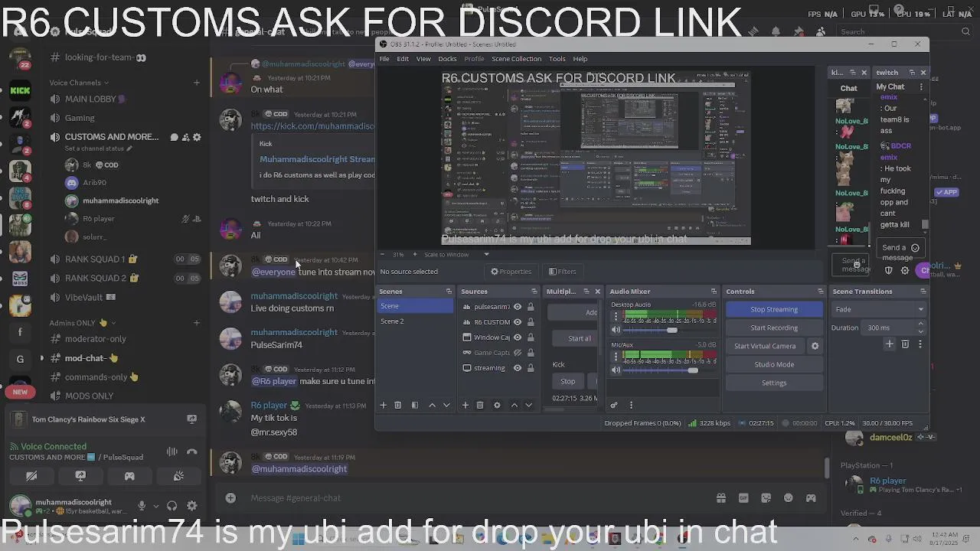
Task: Open transition properties three-dot menu
Action: (x=920, y=344)
